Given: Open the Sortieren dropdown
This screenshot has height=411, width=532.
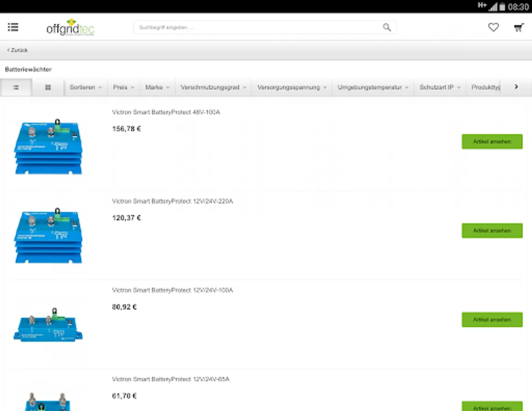Looking at the screenshot, I should 85,87.
